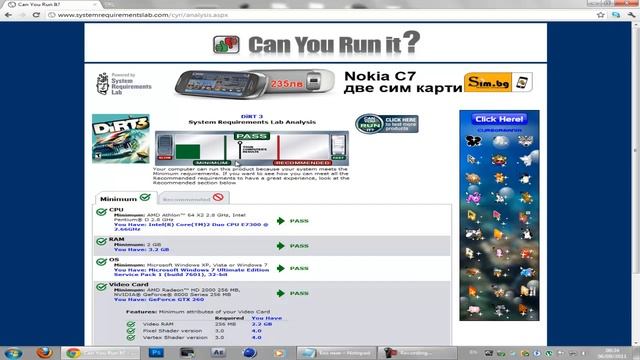This screenshot has width=640, height=360.
Task: Click the System Requirements Lab logo
Action: point(124,84)
